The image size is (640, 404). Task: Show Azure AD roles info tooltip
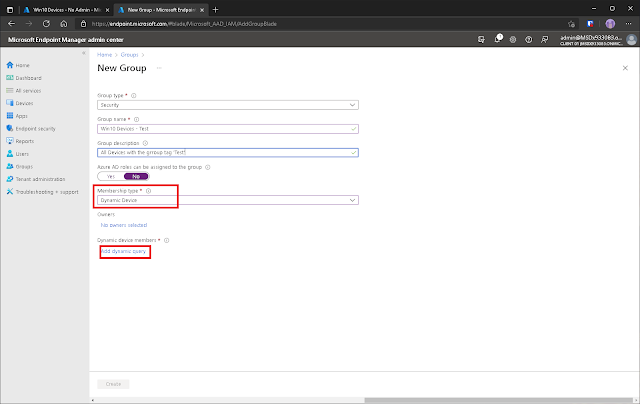point(207,167)
